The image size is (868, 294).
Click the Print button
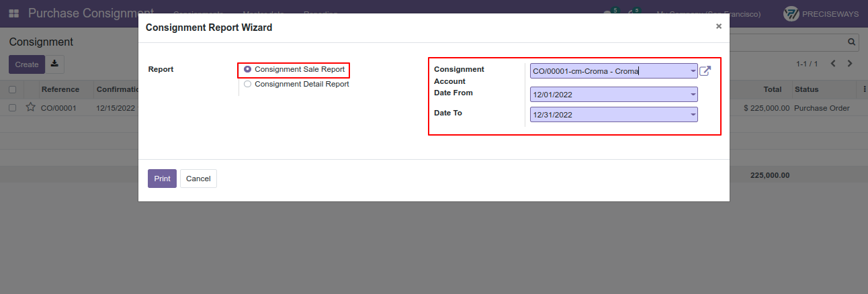click(x=162, y=179)
